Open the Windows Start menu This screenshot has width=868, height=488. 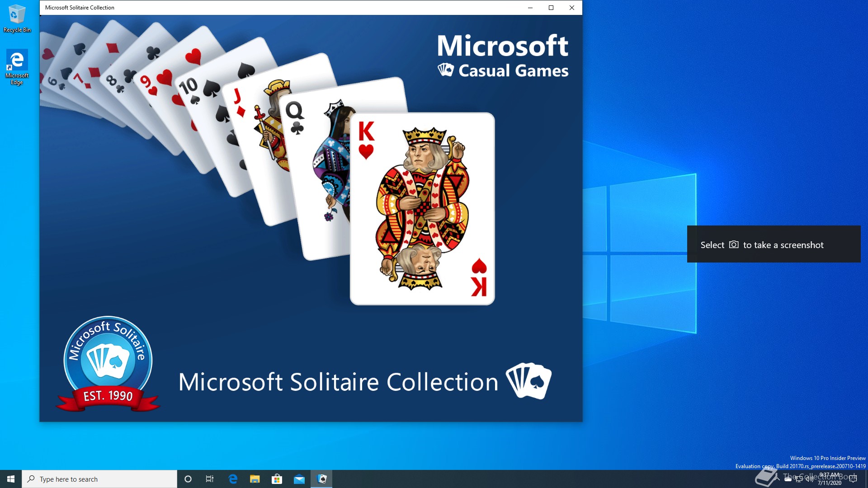click(x=11, y=479)
